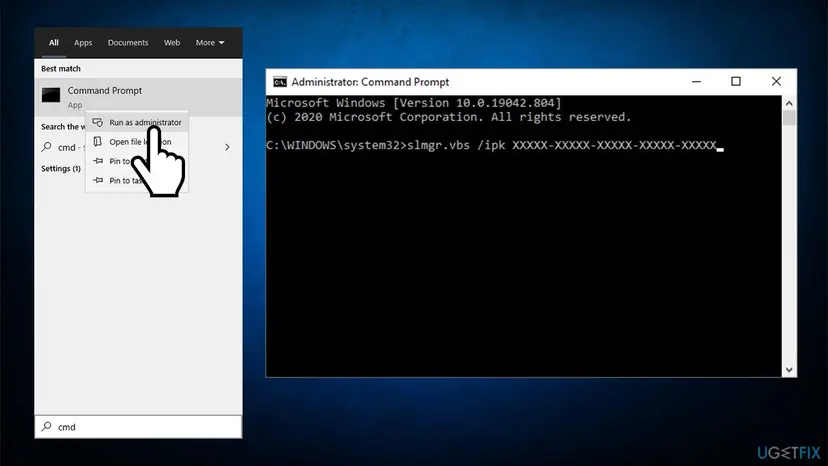This screenshot has width=828, height=466.
Task: Click the search box containing cmd
Action: (138, 426)
